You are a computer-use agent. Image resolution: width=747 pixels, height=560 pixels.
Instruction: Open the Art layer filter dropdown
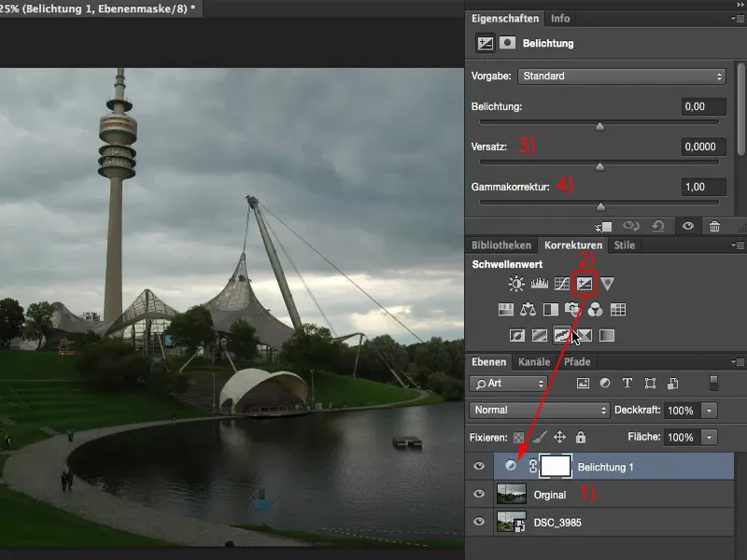tap(508, 384)
